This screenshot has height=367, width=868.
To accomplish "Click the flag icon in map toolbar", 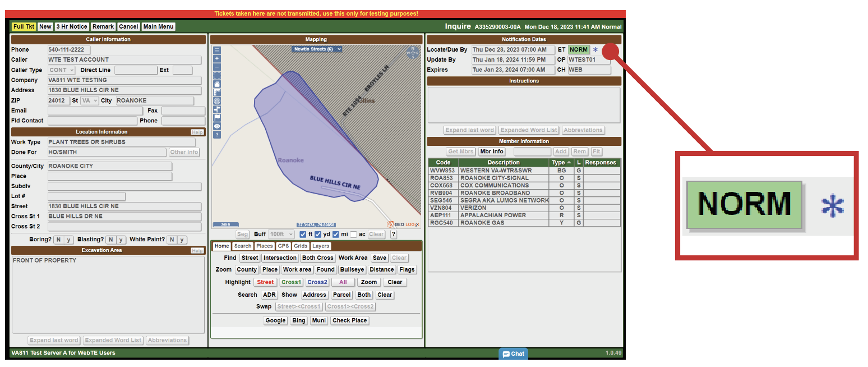I will coord(217,118).
